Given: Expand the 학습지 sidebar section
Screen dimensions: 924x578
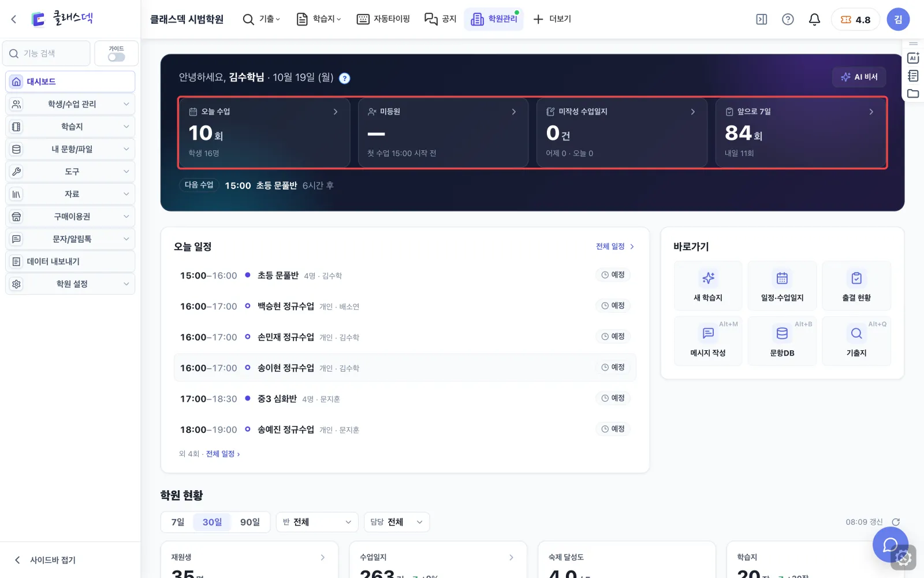Looking at the screenshot, I should (x=70, y=127).
